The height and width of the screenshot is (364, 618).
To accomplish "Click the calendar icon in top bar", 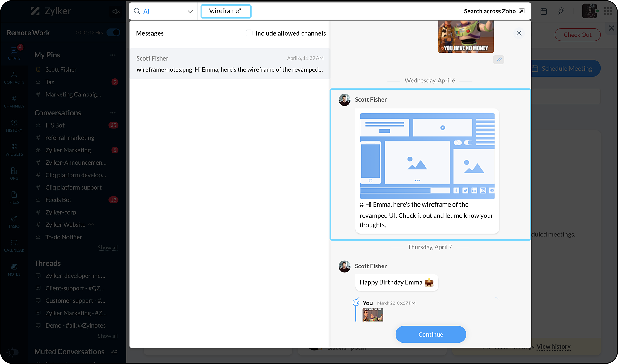I will coord(544,11).
